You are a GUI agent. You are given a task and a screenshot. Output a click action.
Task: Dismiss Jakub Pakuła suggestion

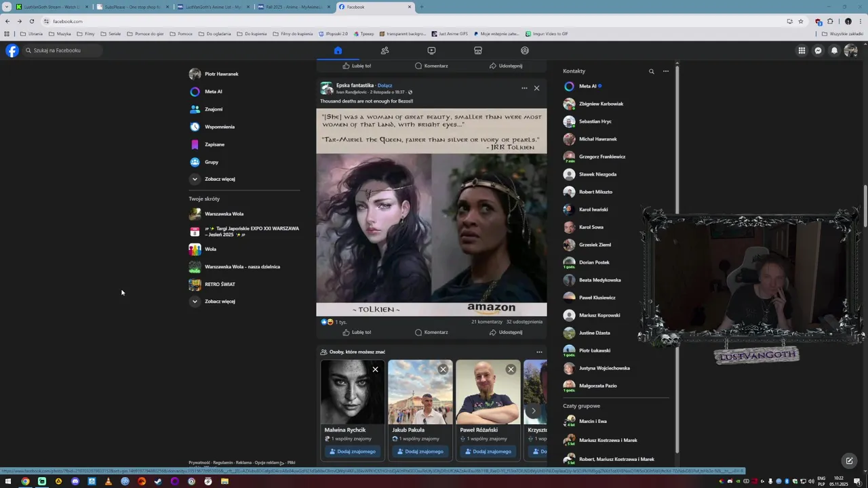click(x=443, y=369)
